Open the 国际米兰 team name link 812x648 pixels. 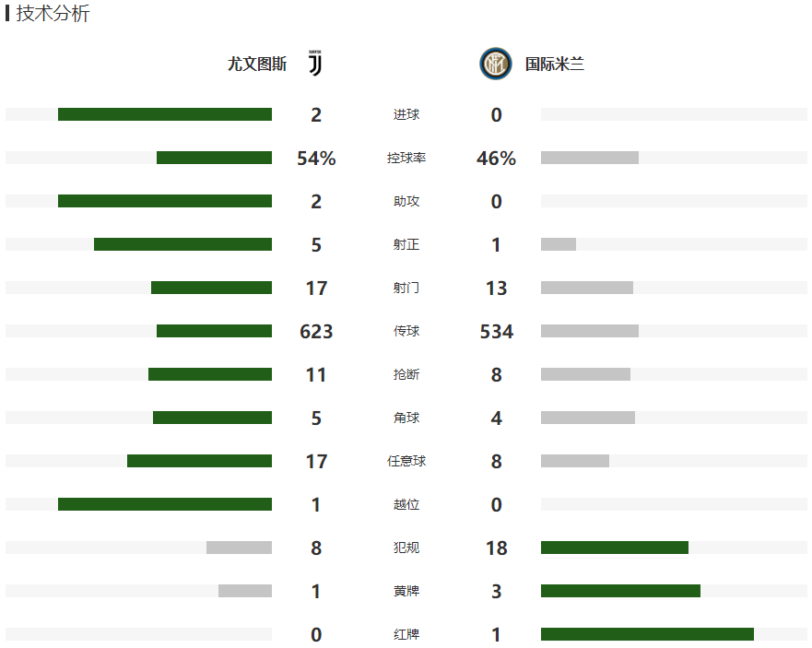coord(555,65)
